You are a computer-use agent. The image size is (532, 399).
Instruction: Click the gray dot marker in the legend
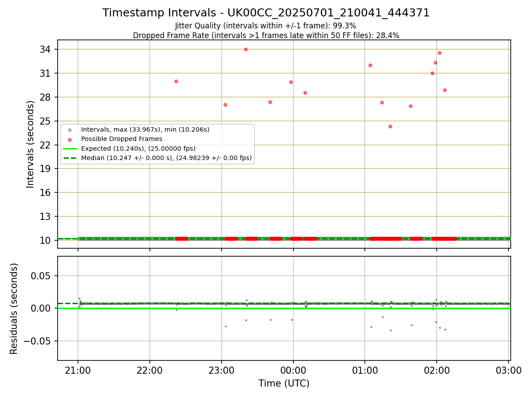point(70,130)
